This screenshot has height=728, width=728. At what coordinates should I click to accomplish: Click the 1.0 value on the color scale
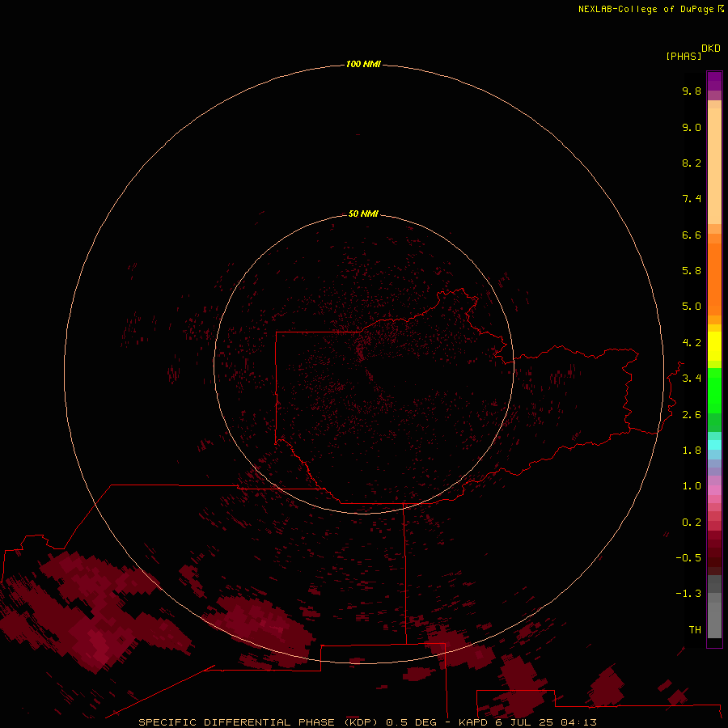tap(692, 486)
